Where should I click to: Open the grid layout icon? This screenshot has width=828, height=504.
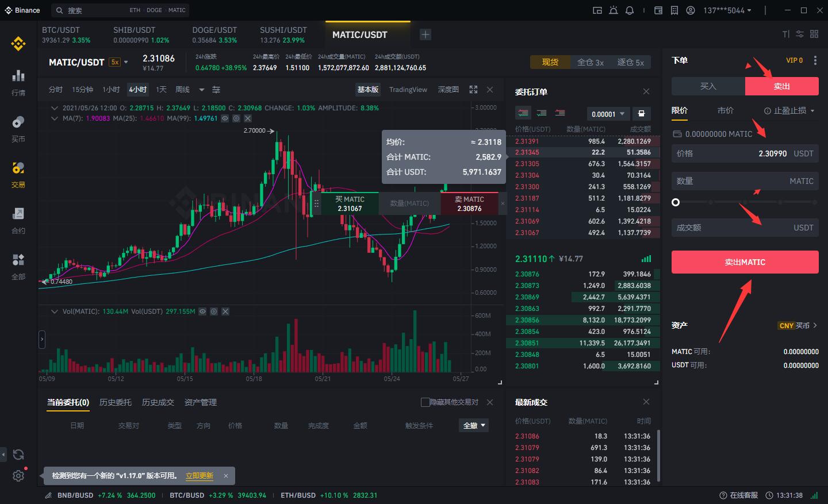pos(814,34)
